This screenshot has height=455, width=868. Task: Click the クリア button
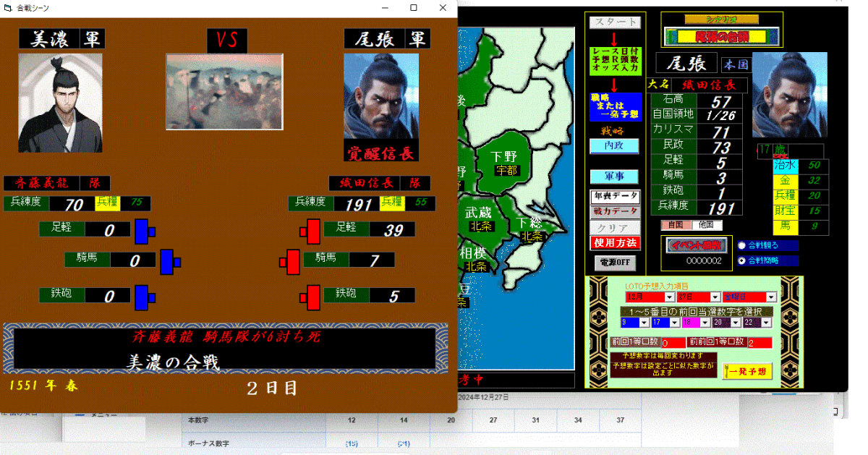point(615,227)
